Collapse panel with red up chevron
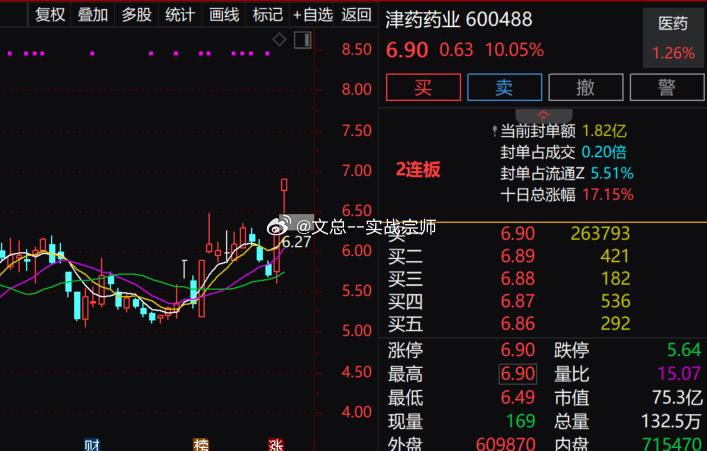The height and width of the screenshot is (451, 707). point(543,115)
